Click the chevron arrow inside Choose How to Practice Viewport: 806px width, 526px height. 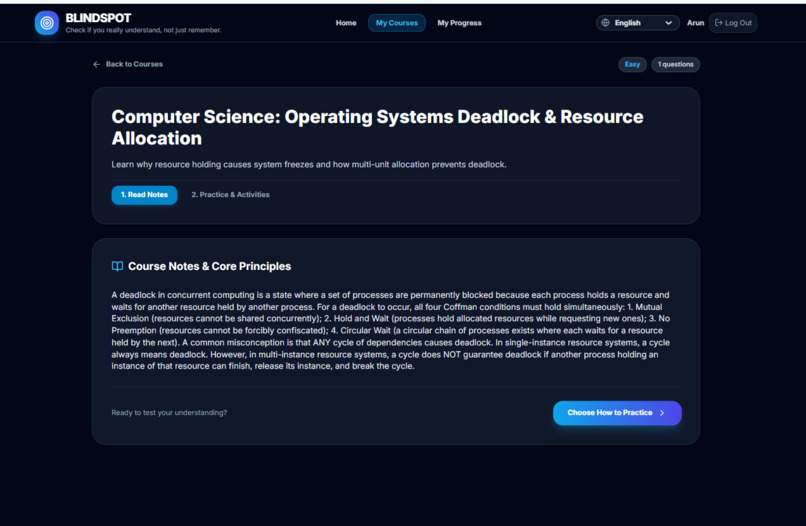coord(662,413)
